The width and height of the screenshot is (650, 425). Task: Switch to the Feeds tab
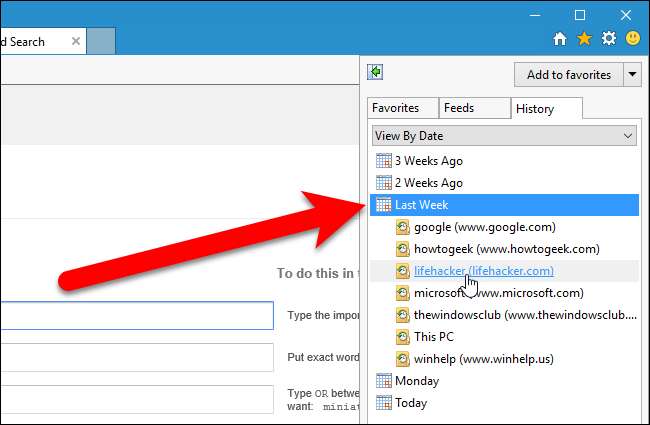[475, 108]
